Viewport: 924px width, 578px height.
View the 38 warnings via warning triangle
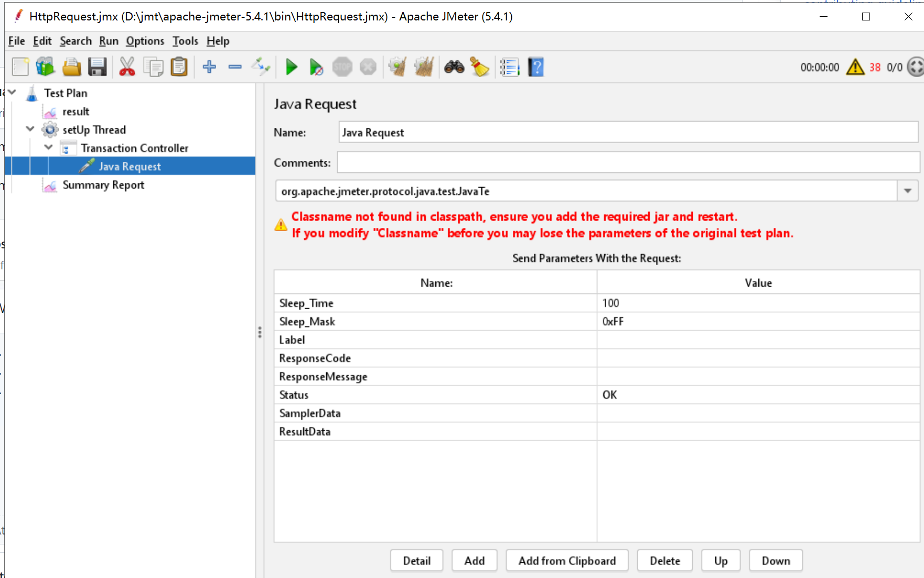[855, 67]
